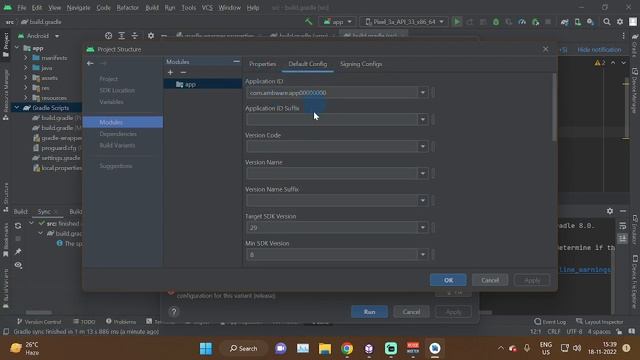Click Sync Project with Gradle icon
Image resolution: width=640 pixels, height=360 pixels.
point(564,22)
